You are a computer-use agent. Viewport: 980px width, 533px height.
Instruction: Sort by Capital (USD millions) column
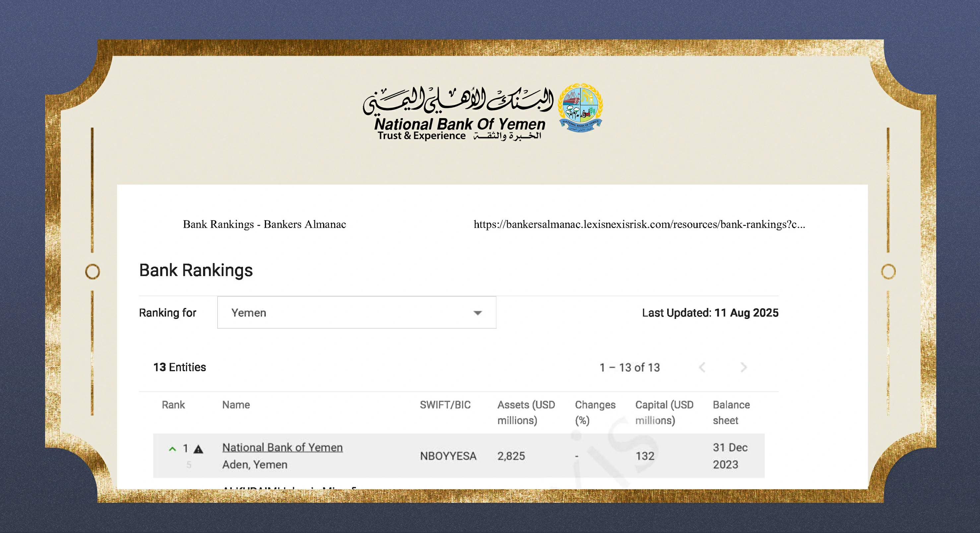click(x=664, y=412)
